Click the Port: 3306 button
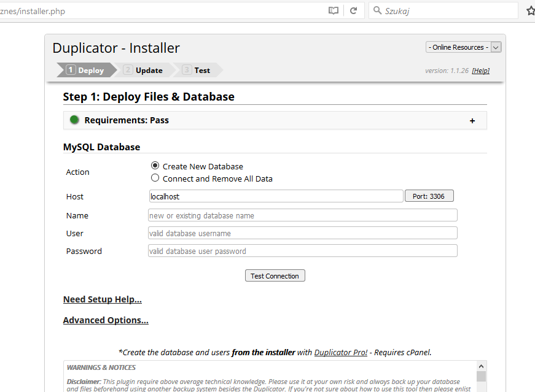This screenshot has height=392, width=535. coord(429,196)
